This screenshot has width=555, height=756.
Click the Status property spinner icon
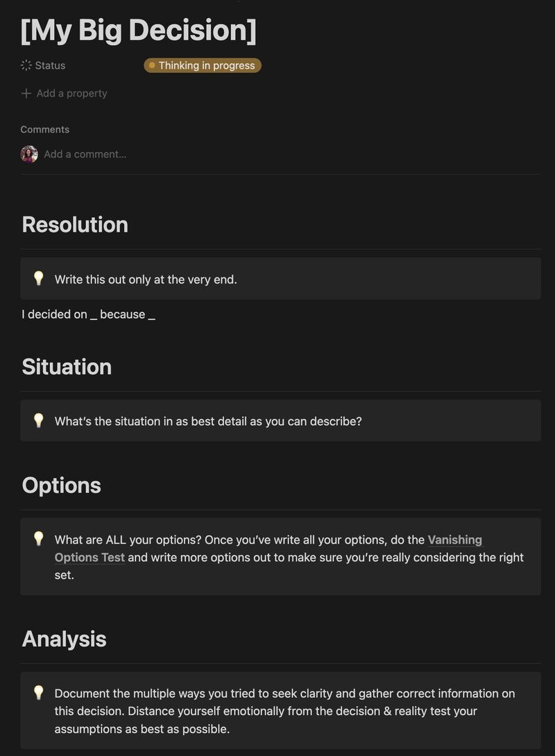26,65
